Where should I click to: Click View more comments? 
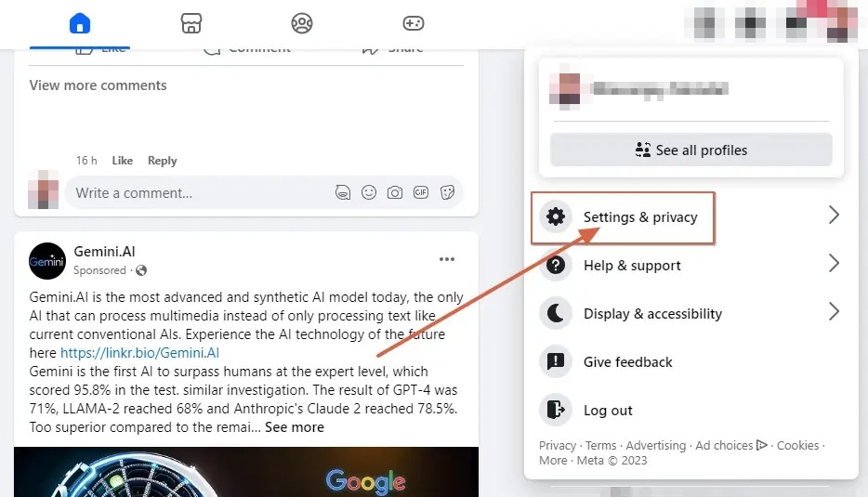point(98,85)
